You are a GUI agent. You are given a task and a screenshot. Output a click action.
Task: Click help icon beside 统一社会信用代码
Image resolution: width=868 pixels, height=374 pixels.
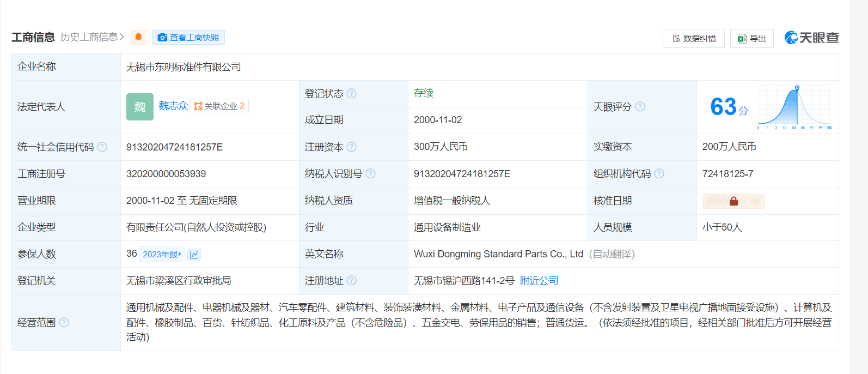[x=102, y=147]
